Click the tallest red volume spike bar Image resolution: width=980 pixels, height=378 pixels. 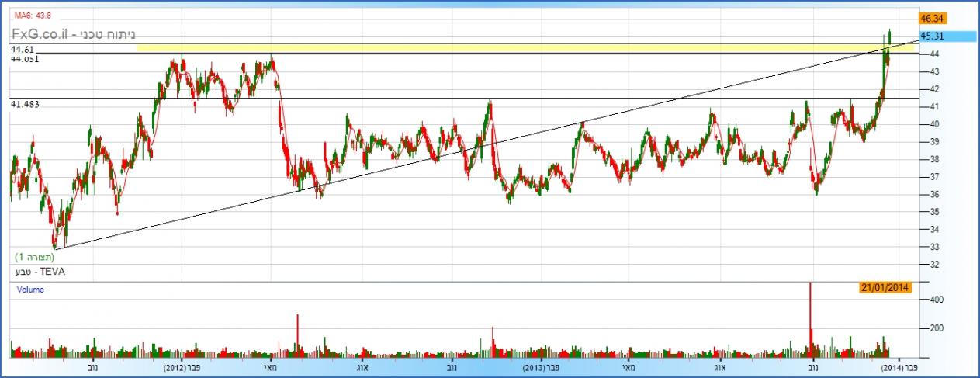(810, 310)
